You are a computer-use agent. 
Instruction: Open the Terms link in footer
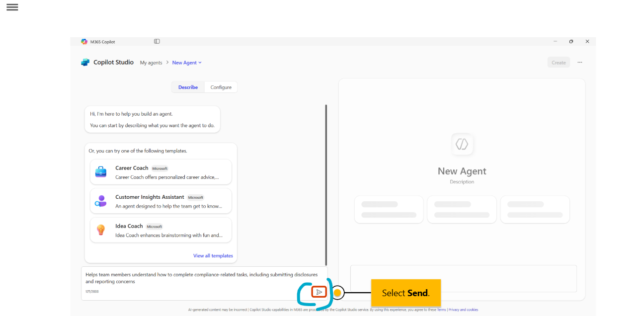click(441, 310)
